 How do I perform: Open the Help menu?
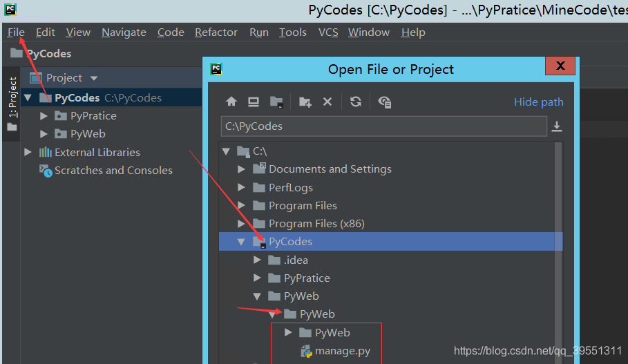(413, 32)
